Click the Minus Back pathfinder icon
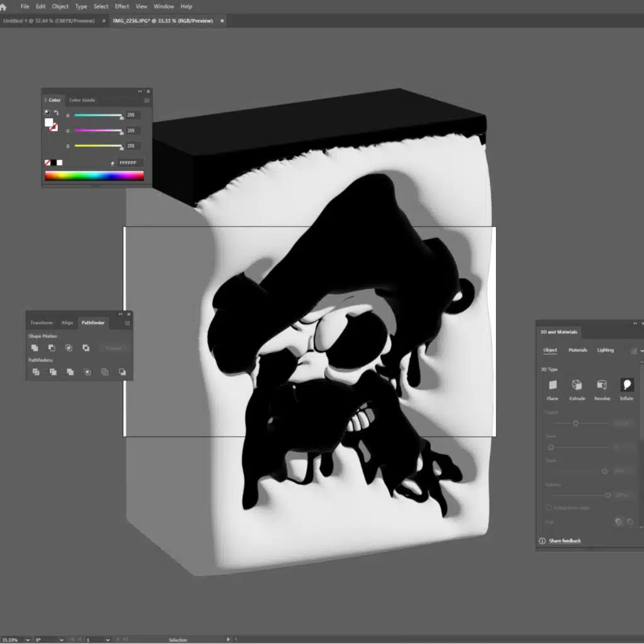 [x=122, y=372]
